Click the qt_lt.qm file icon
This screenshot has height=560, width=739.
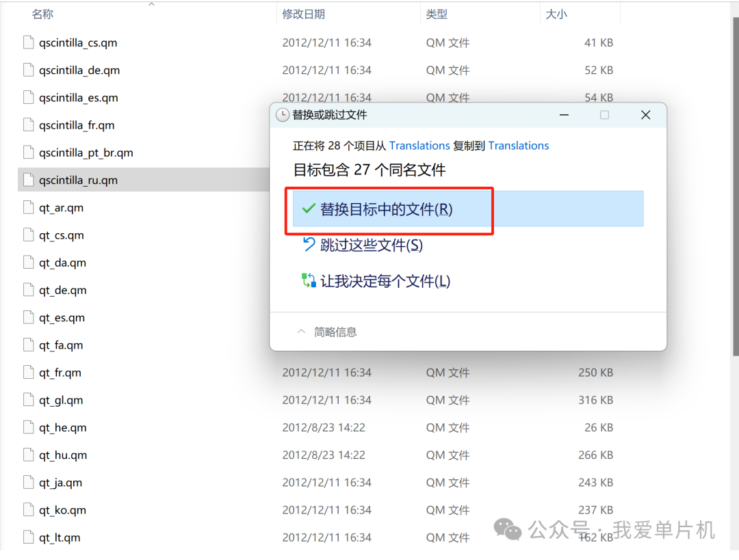tap(29, 537)
